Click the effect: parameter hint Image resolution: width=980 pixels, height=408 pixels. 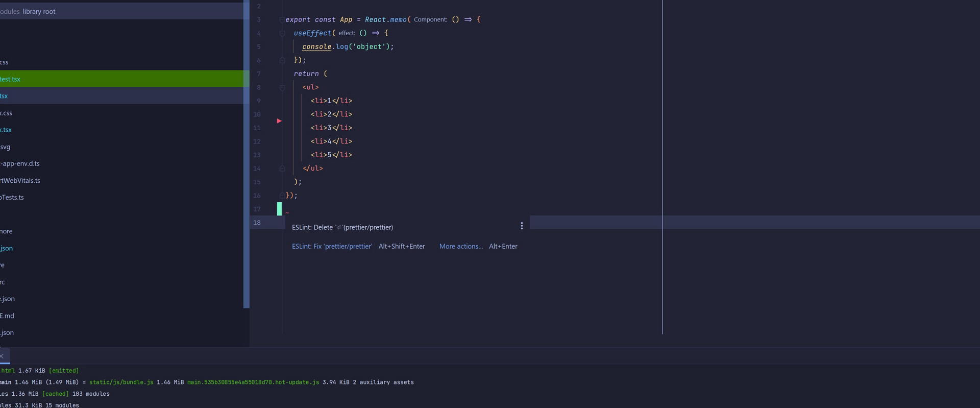point(347,33)
